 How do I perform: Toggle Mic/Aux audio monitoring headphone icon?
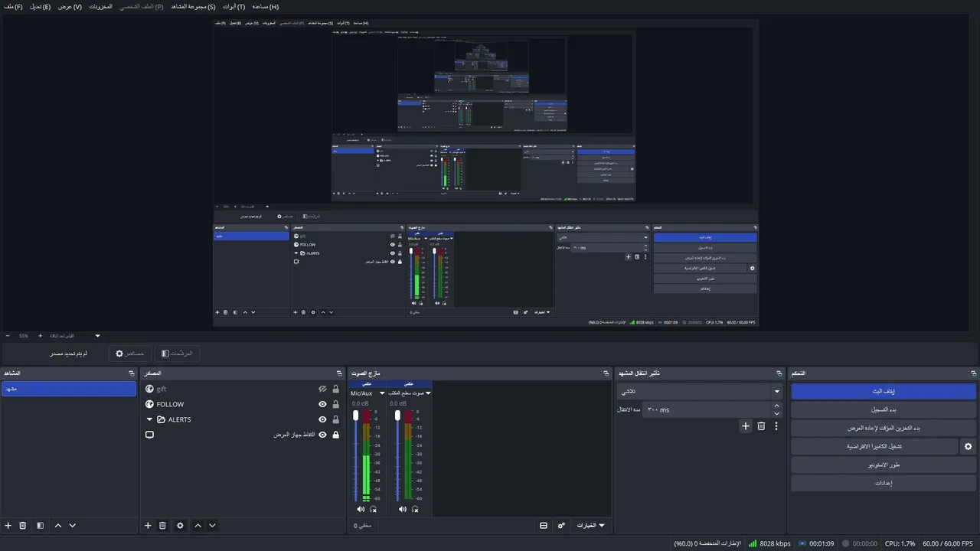pos(373,509)
